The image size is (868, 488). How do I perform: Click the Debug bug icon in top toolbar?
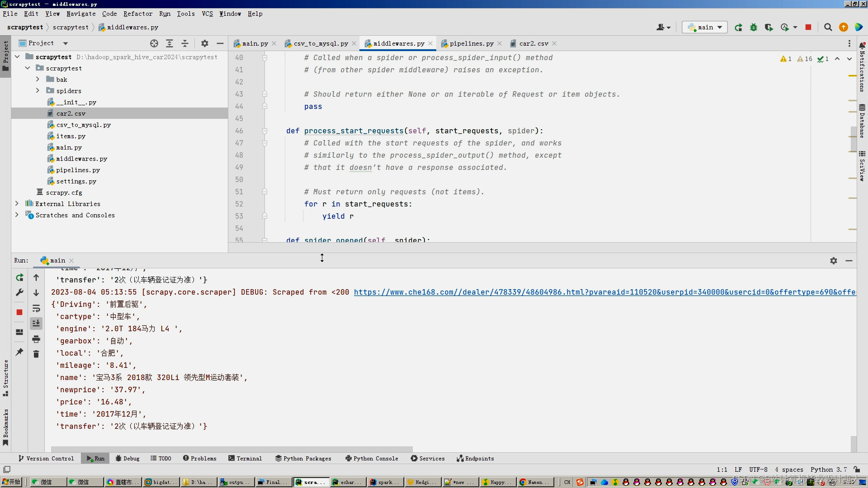pos(753,28)
